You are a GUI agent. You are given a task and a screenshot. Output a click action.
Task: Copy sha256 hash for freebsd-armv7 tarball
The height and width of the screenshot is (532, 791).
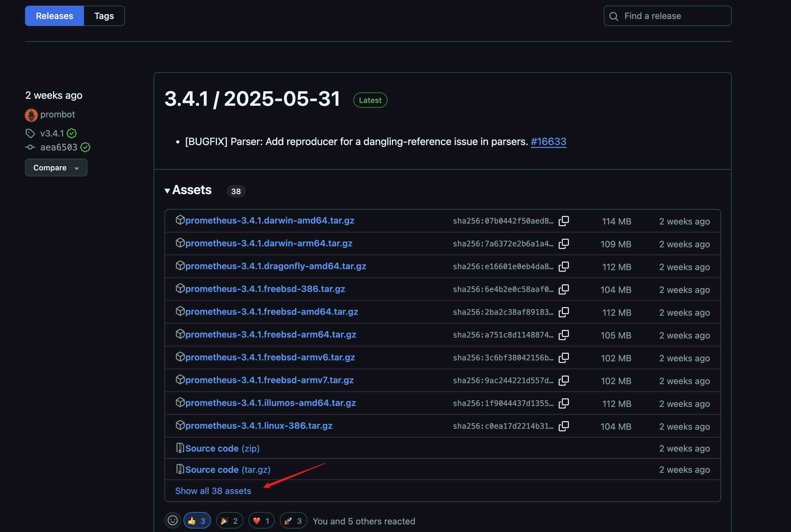coord(563,380)
